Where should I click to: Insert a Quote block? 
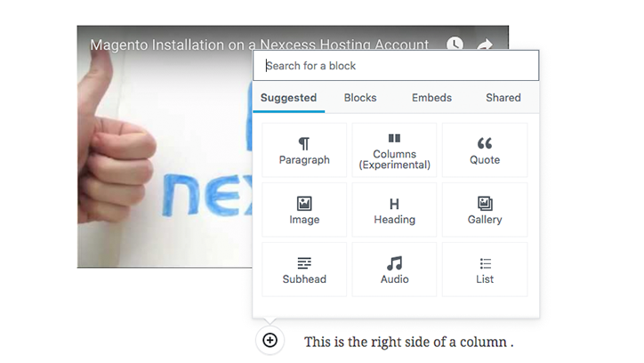point(485,150)
